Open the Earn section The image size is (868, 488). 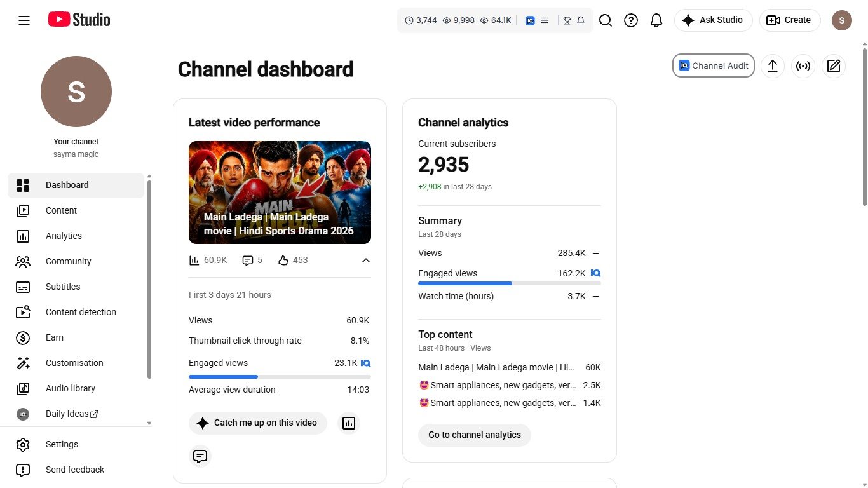coord(76,337)
